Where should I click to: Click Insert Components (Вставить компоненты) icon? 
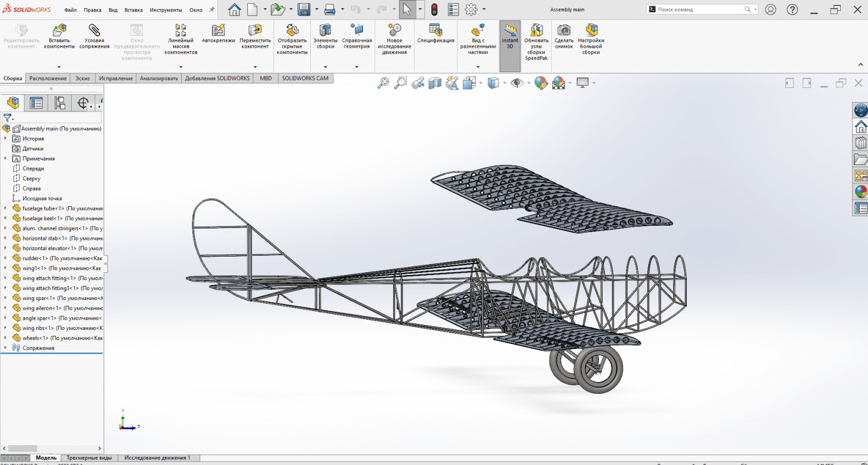[59, 31]
